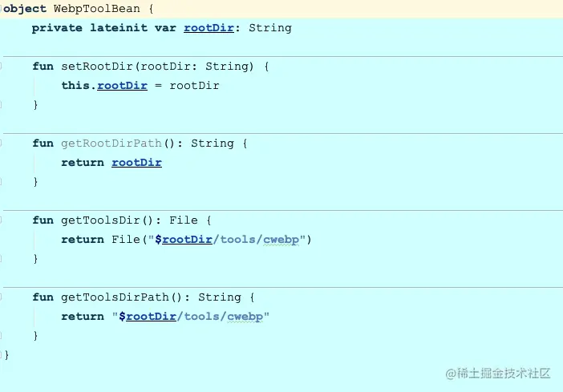Collapse the WebpToolBean object fold marker

(1, 8)
